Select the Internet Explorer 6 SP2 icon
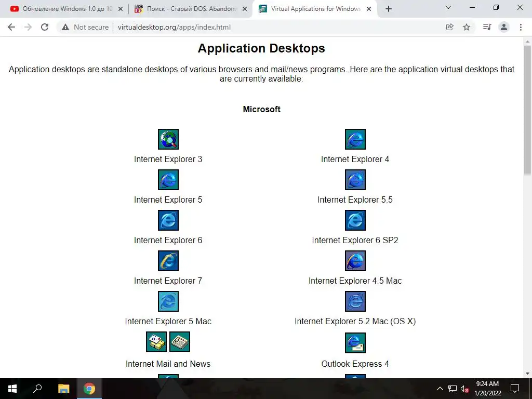 (x=355, y=220)
